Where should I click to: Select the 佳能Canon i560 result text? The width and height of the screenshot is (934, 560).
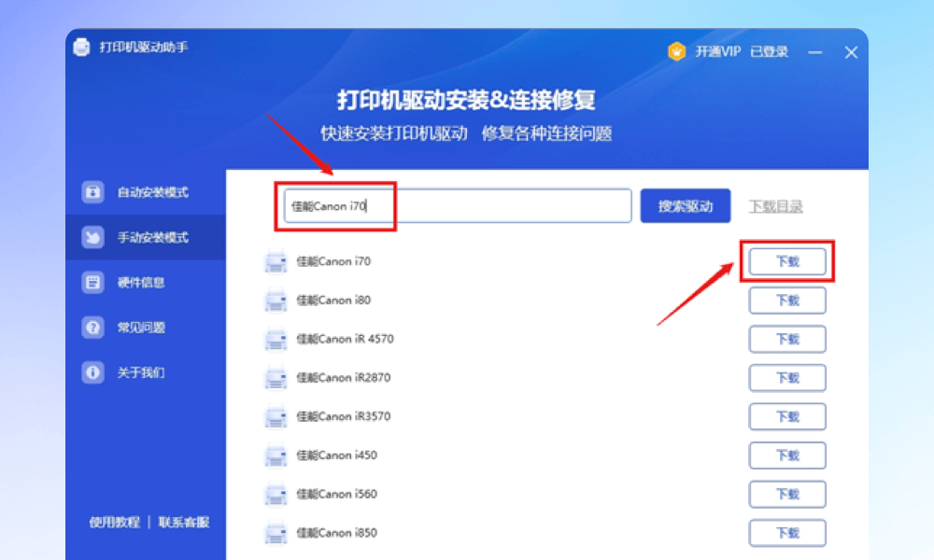336,494
